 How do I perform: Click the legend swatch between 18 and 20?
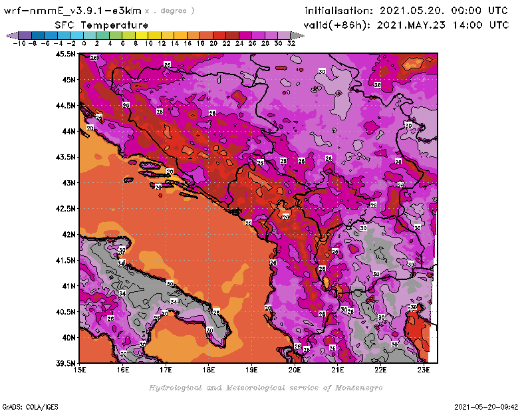(x=206, y=35)
